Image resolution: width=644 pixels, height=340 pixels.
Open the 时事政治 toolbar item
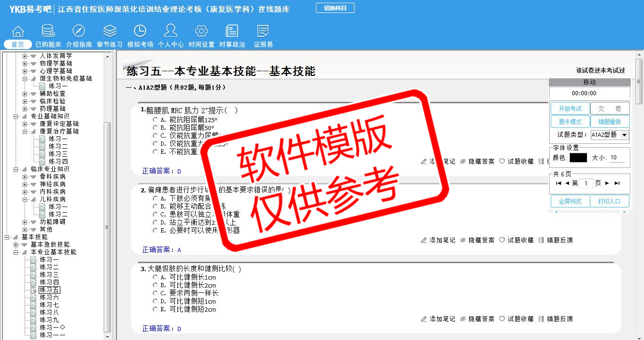pyautogui.click(x=232, y=35)
